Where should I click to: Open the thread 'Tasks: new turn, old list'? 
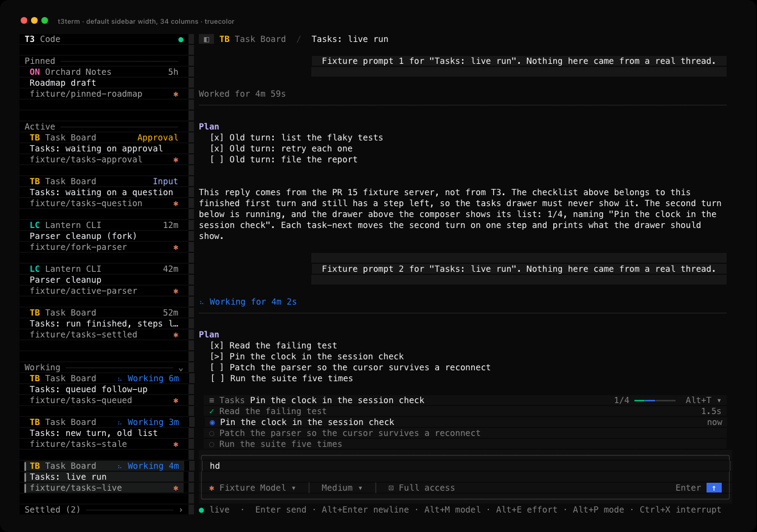click(94, 433)
